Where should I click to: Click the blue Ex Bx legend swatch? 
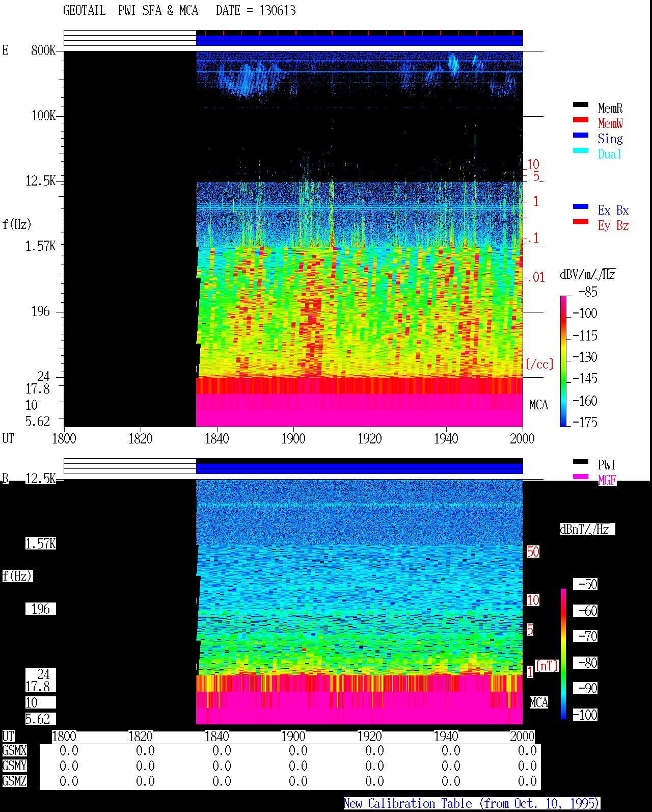click(581, 206)
